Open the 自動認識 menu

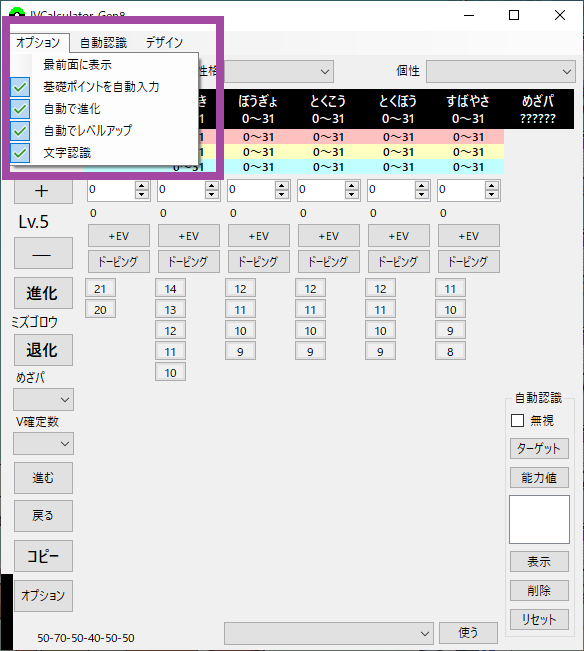103,42
